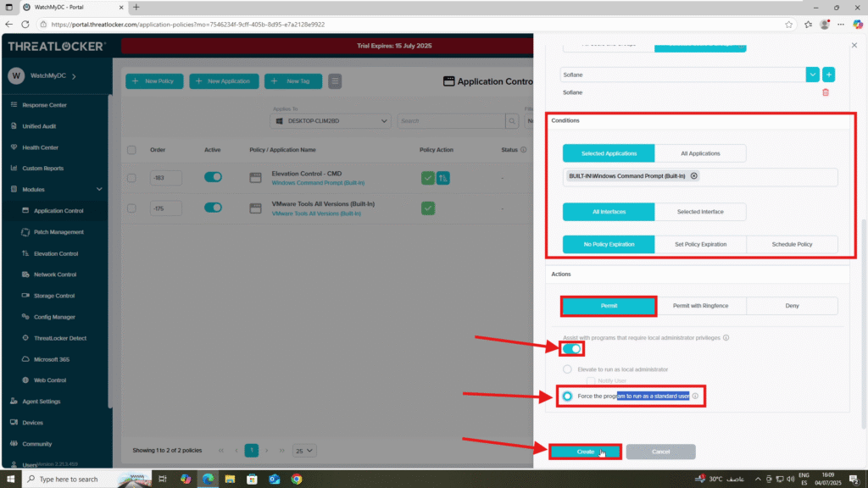Open the DESKTOP-CLIM2BD Applies To dropdown

[331, 120]
